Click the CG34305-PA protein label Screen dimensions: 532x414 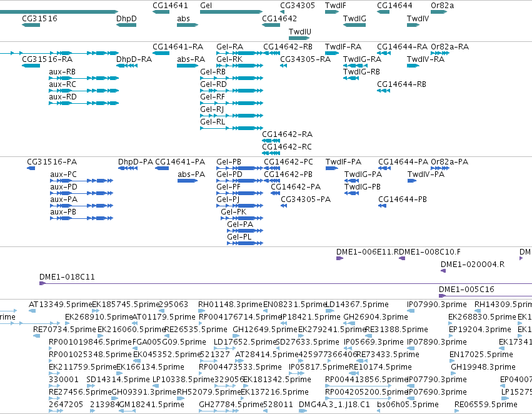tap(305, 199)
